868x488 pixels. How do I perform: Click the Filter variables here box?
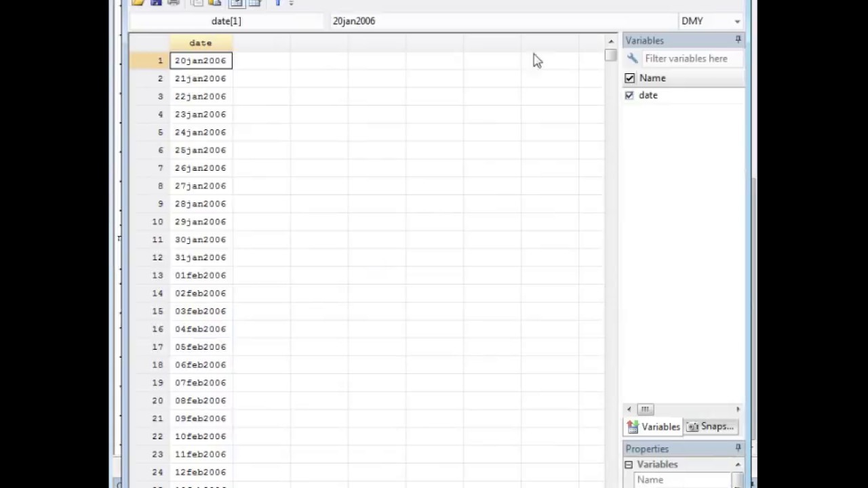tap(692, 59)
